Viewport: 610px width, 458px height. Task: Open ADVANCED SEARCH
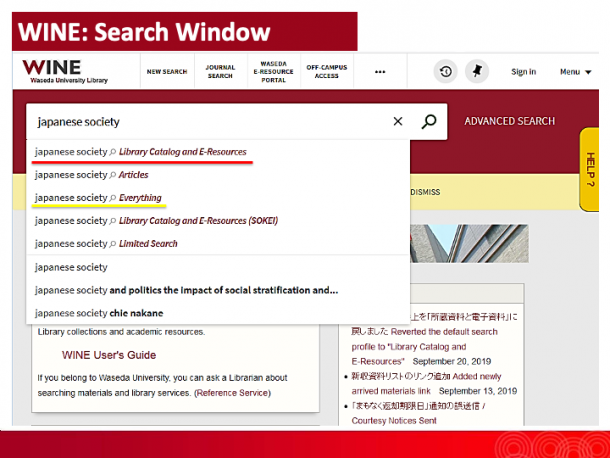(x=510, y=121)
